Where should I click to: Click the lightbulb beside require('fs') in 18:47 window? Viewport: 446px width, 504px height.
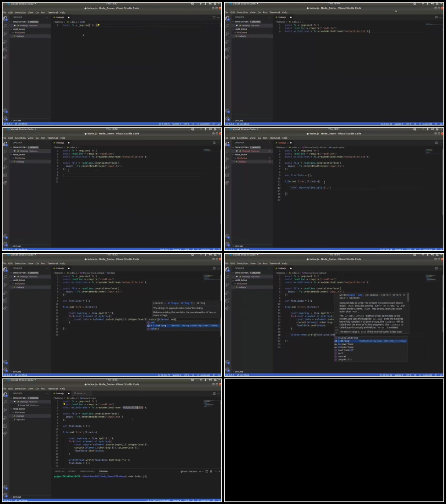pos(98,25)
